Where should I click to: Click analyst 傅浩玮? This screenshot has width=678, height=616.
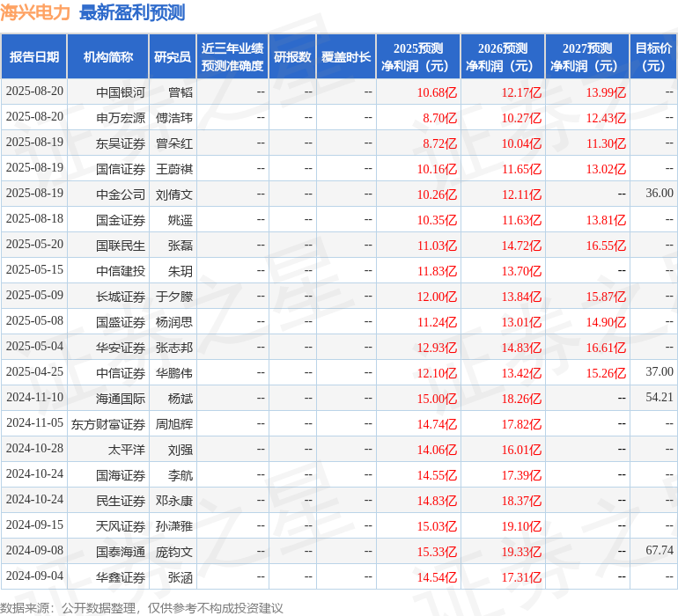[173, 118]
